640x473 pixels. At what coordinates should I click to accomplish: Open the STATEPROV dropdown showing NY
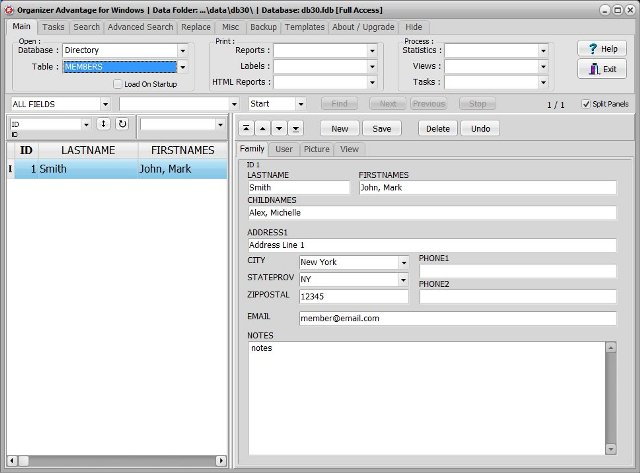coord(403,280)
